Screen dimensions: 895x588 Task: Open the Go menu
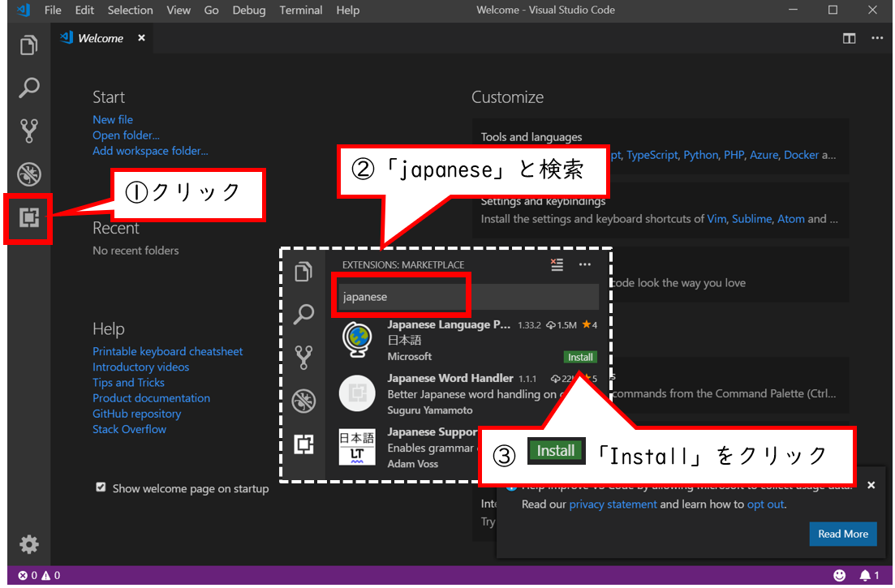[x=211, y=10]
